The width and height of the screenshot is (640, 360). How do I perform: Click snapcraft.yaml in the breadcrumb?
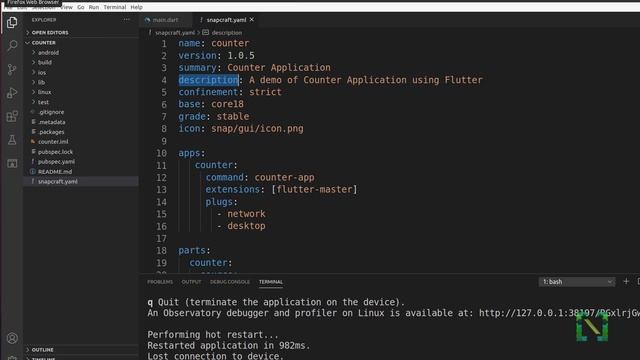click(x=175, y=32)
